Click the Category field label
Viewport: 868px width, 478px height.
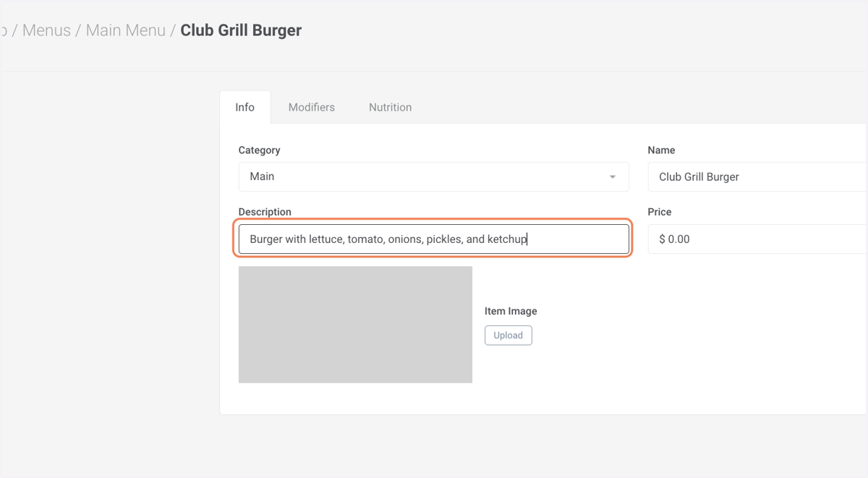pyautogui.click(x=259, y=150)
